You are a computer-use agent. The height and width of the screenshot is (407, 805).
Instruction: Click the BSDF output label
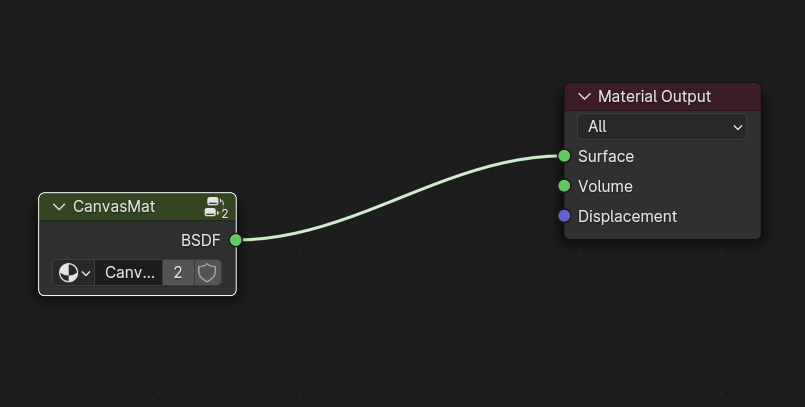201,240
